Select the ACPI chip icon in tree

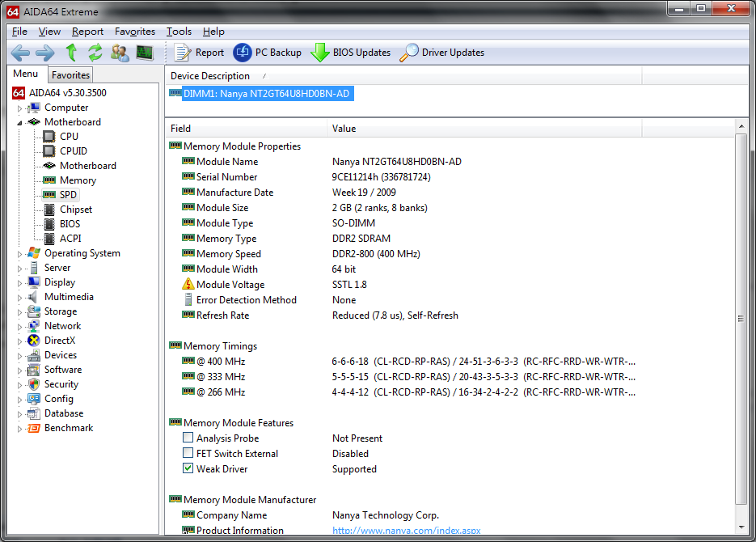coord(49,238)
